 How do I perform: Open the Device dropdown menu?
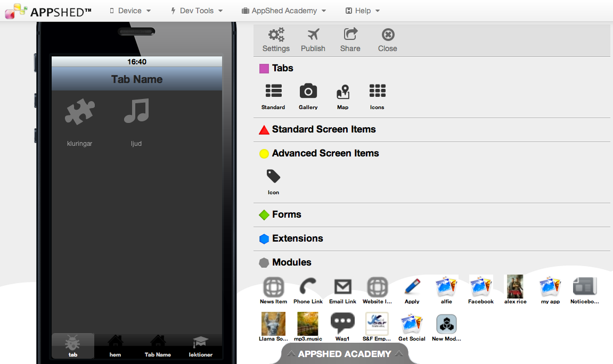coord(130,11)
